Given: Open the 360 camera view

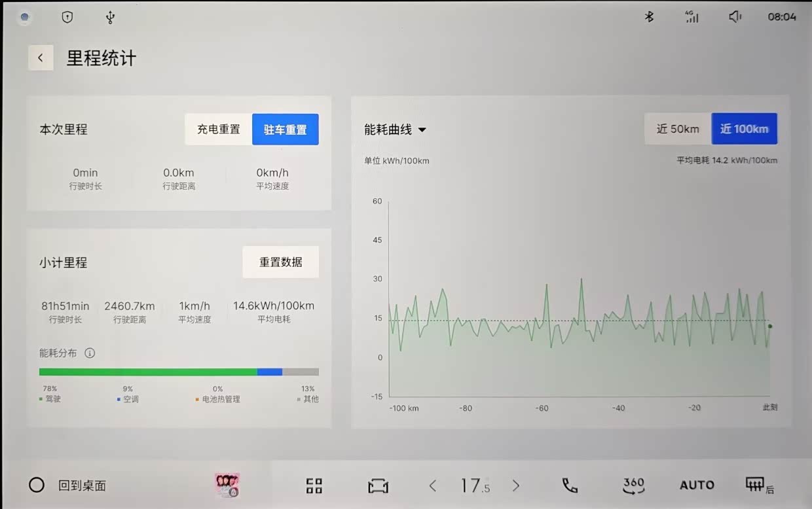Looking at the screenshot, I should 633,485.
